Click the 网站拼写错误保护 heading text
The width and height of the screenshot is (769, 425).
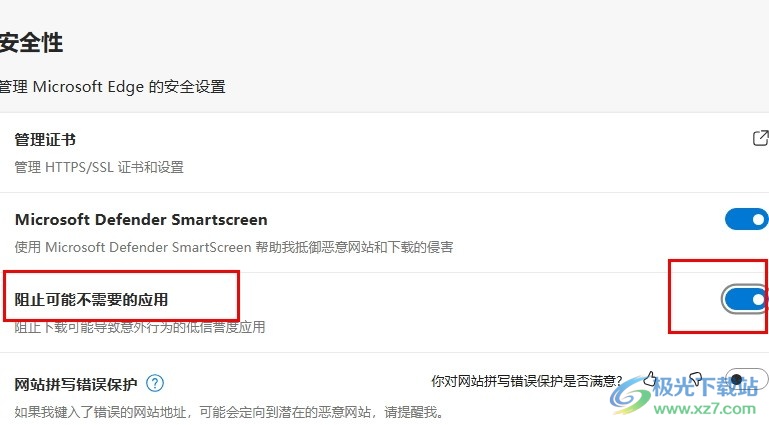[76, 384]
